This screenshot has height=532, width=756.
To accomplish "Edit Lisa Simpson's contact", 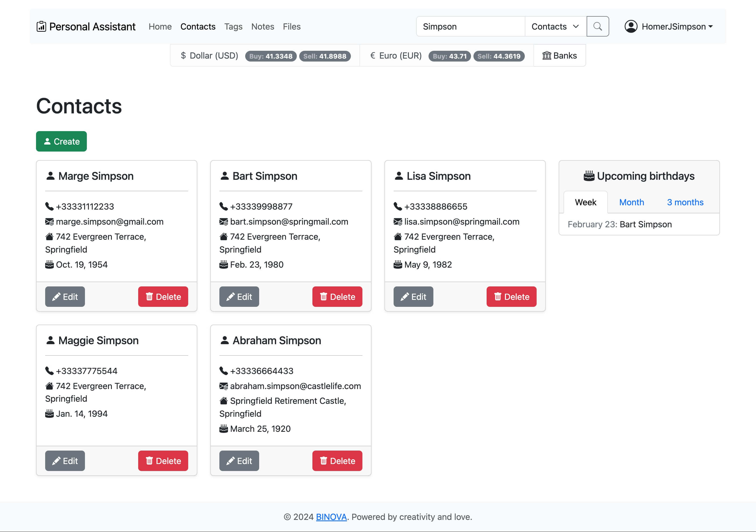I will [413, 297].
